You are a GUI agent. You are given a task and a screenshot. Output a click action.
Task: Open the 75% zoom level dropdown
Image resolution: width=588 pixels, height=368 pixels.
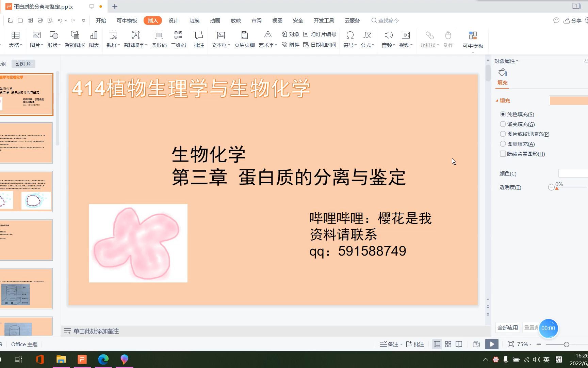524,344
